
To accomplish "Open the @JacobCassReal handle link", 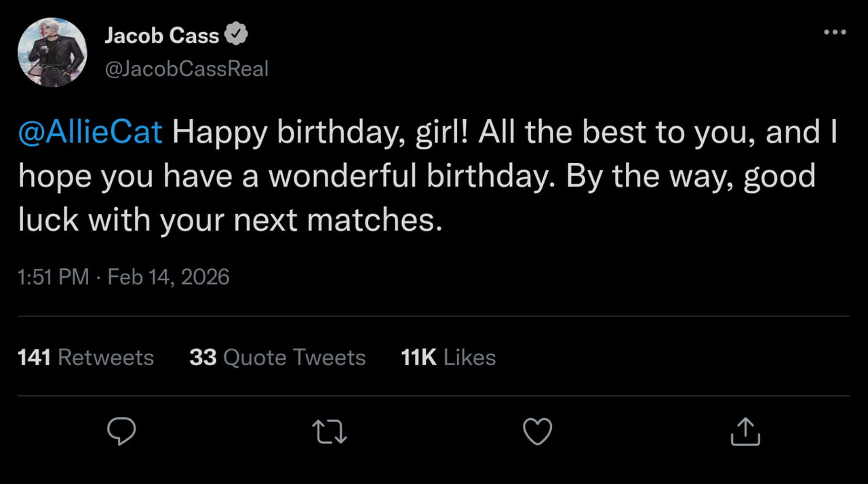I will coord(186,69).
